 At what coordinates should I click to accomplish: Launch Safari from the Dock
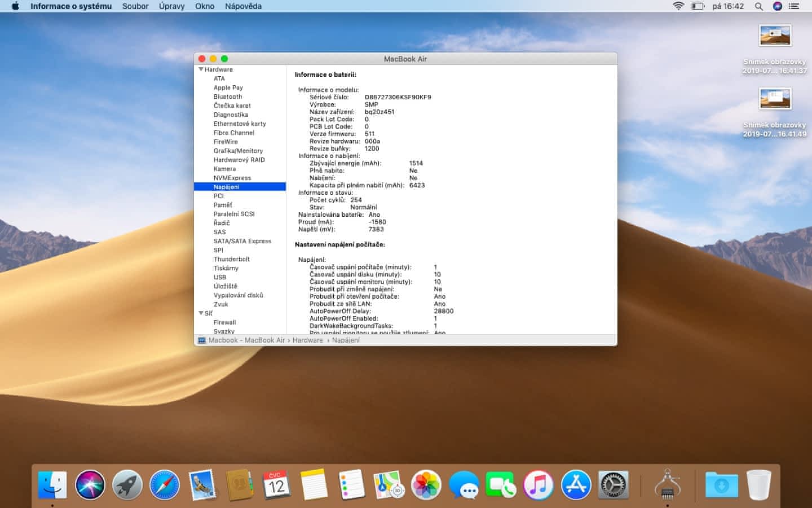pos(165,485)
